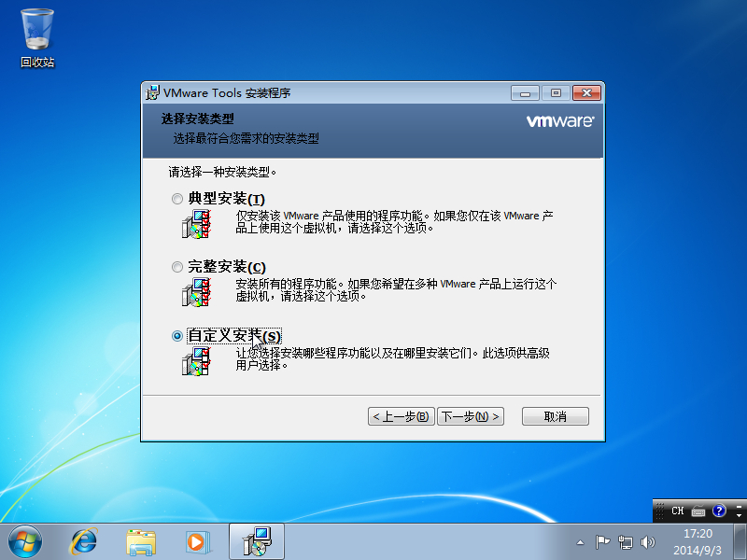Select the 完整安装(C) radio button
The image size is (747, 560).
(x=177, y=267)
